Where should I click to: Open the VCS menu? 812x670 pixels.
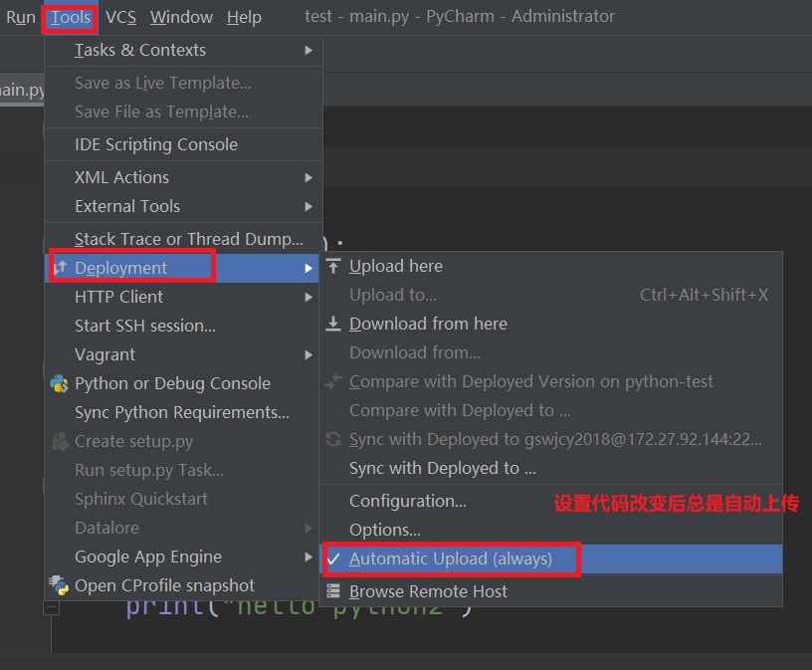tap(120, 17)
